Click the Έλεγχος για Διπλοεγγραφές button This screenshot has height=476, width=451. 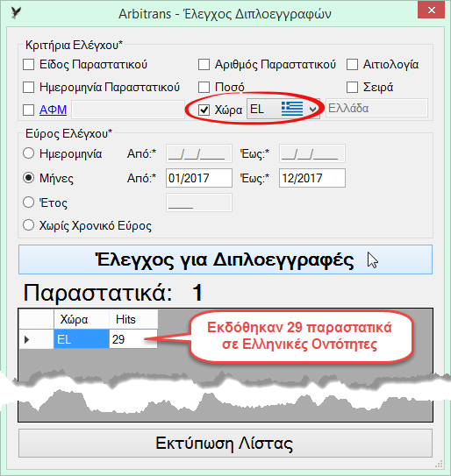(225, 259)
